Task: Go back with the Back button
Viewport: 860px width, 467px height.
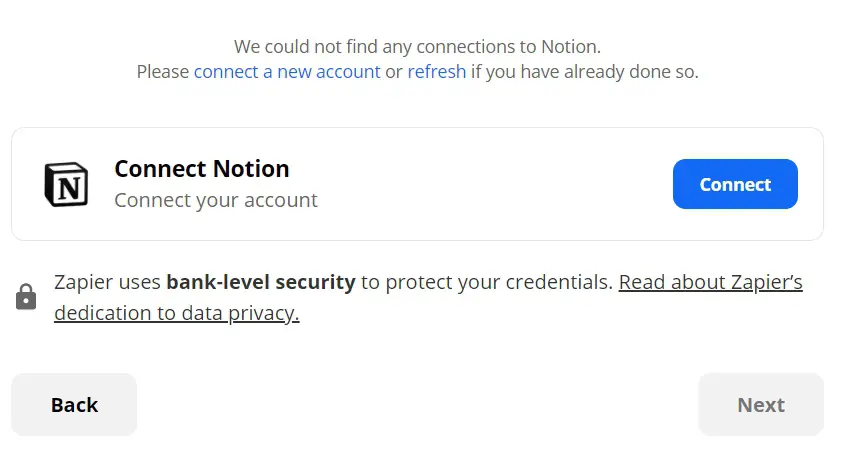Action: 74,405
